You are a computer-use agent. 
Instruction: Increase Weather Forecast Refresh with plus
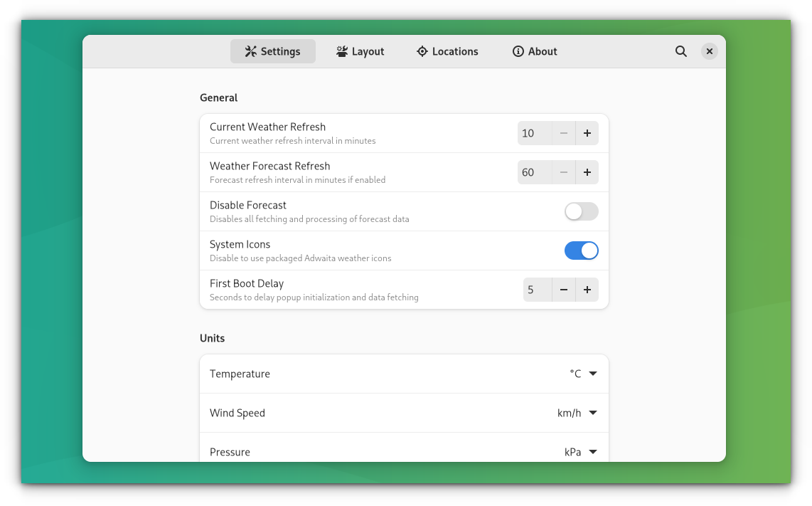(587, 172)
